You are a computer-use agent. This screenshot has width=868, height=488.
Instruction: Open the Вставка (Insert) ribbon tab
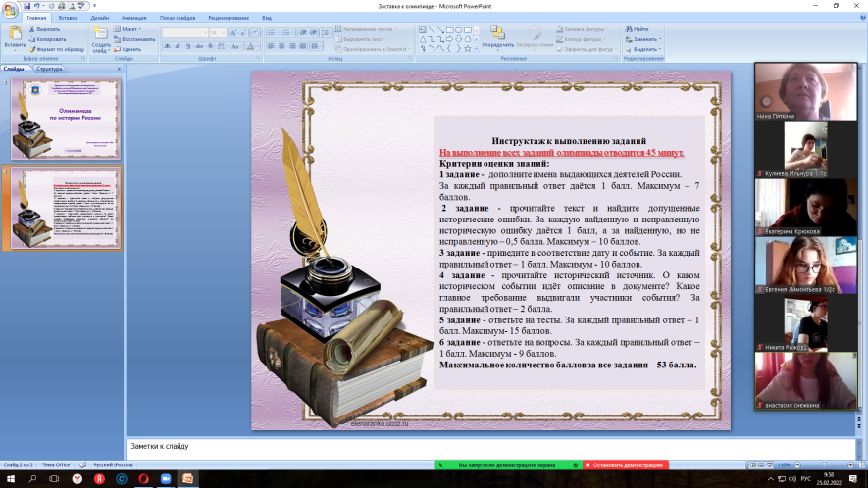click(68, 18)
